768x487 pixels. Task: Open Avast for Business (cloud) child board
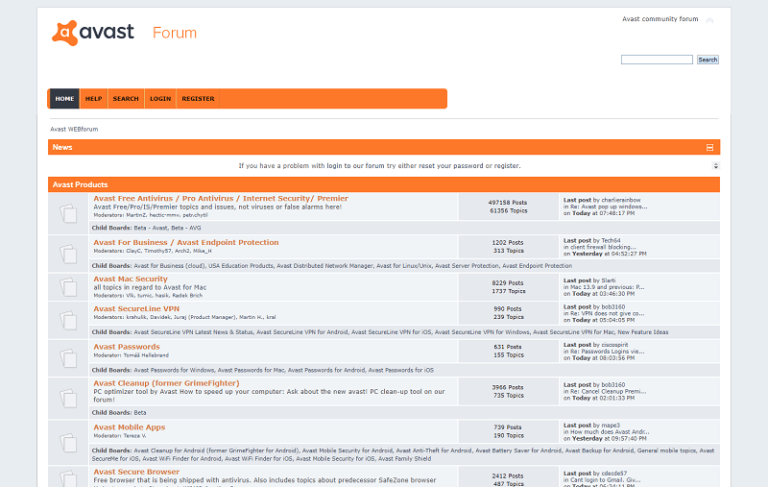169,266
